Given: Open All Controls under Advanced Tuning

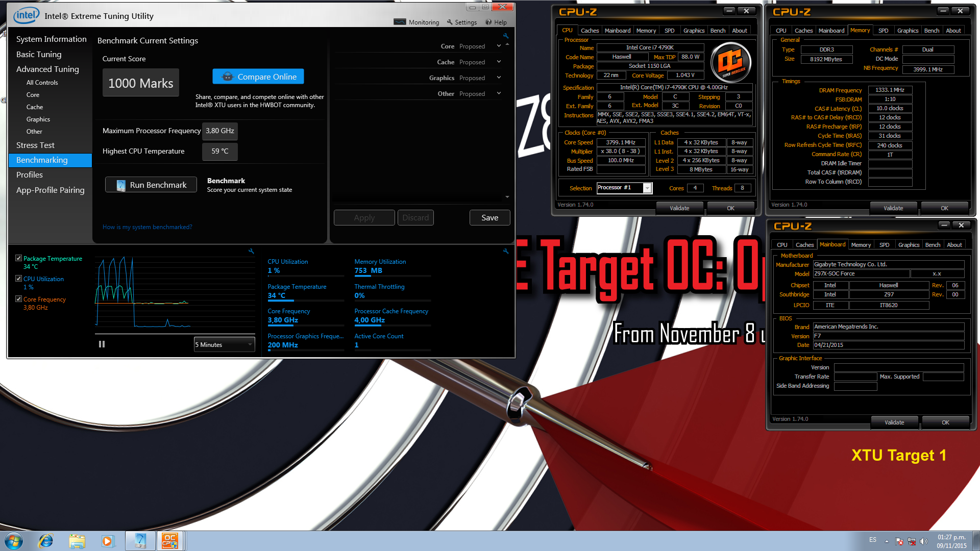Looking at the screenshot, I should 42,82.
